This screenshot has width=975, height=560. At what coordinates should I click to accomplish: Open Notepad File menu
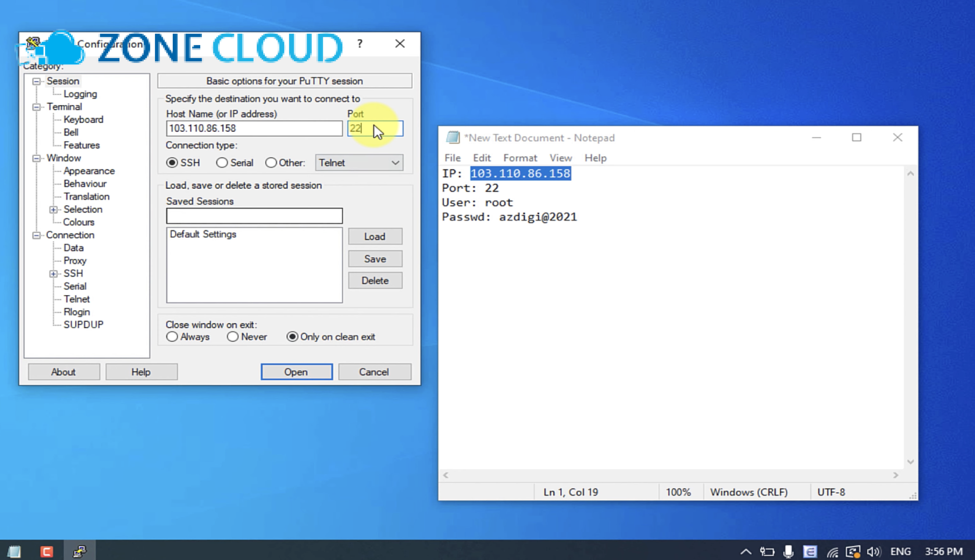tap(452, 158)
